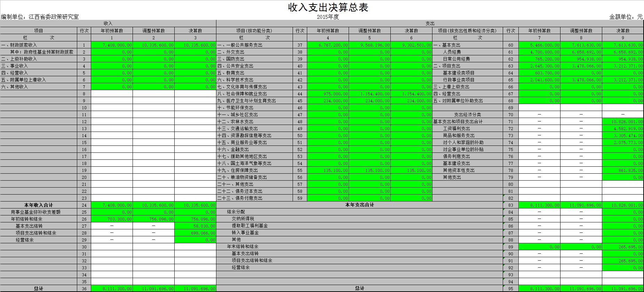Click the value 2,645,300.00
This screenshot has width=644, height=292.
click(x=539, y=66)
